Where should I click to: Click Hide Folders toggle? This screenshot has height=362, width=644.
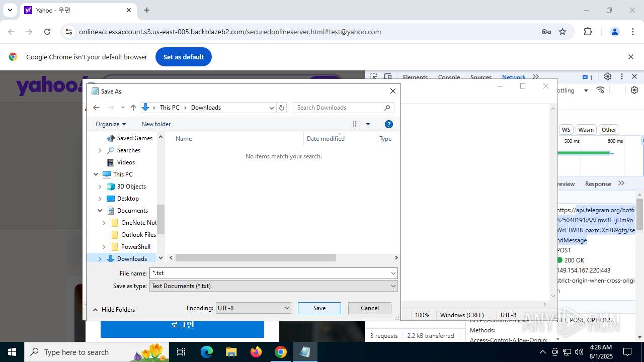(x=114, y=310)
